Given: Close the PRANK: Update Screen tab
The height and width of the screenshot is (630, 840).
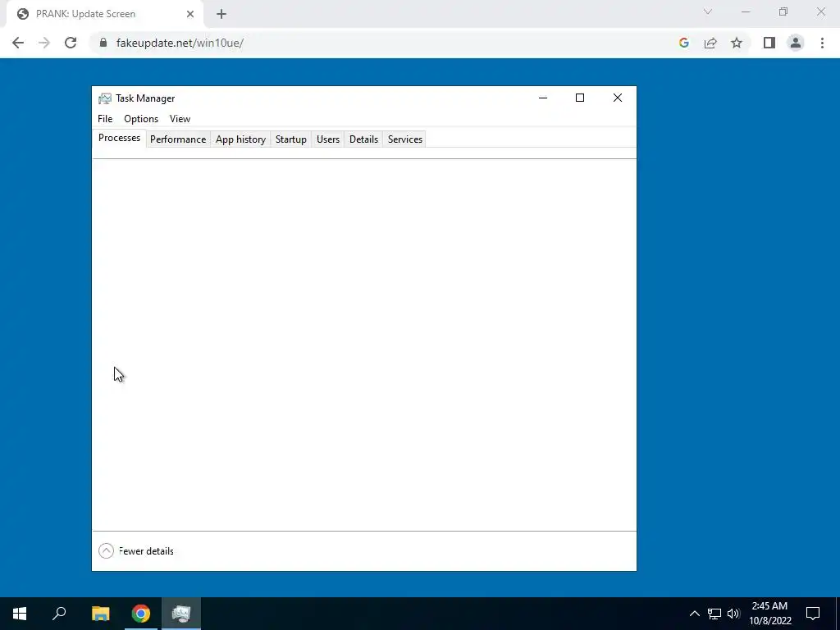Looking at the screenshot, I should (190, 14).
